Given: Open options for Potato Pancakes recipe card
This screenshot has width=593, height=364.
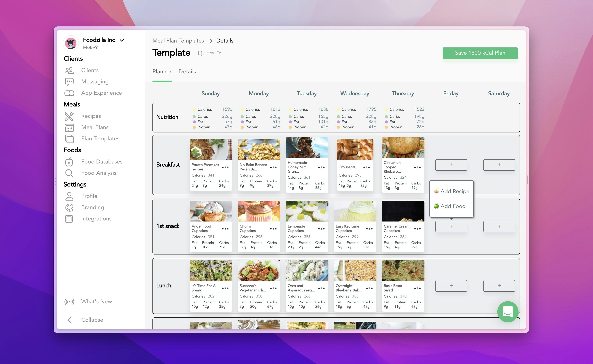Looking at the screenshot, I should click(225, 167).
